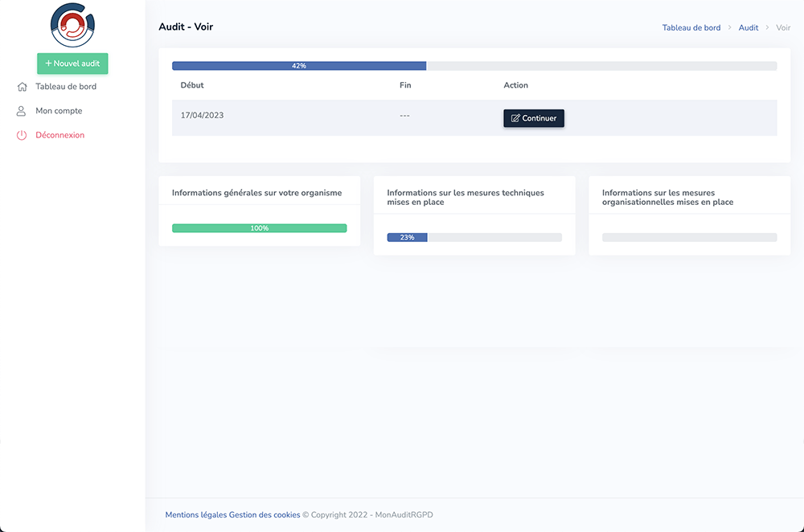The image size is (804, 532).
Task: Click the home icon beside Tableau de bord
Action: [x=22, y=87]
